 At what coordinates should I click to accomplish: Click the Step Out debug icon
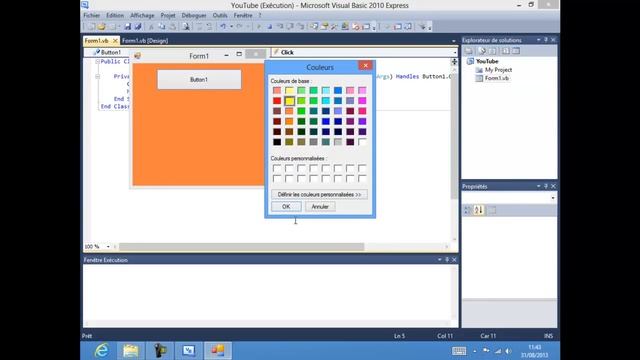(x=300, y=27)
